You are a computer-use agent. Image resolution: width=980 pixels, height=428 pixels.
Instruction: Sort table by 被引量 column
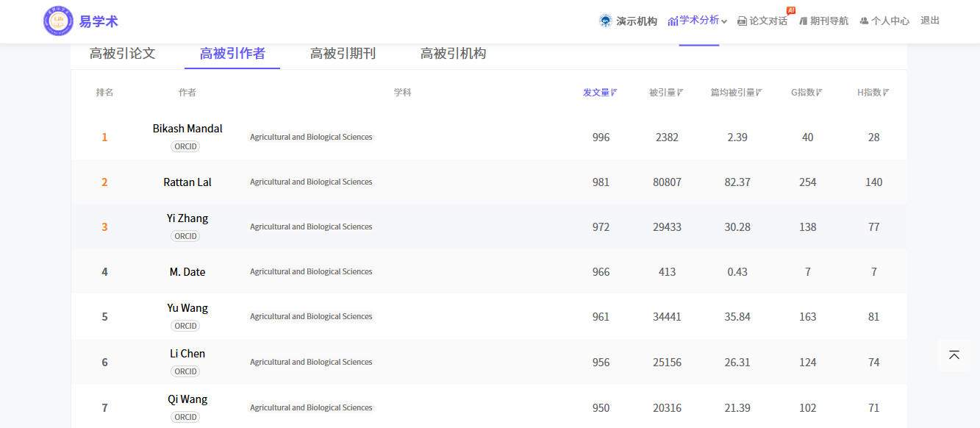pos(666,93)
